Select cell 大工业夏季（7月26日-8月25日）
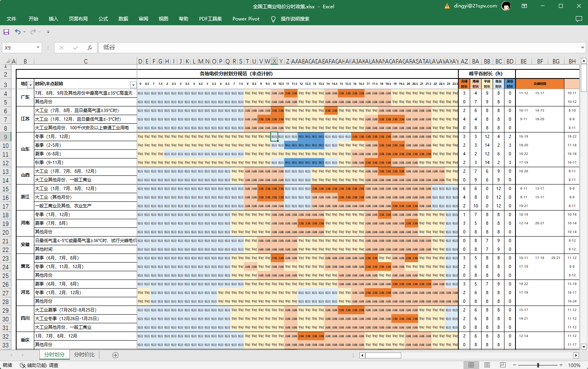Viewport: 588px width, 369px height. (x=86, y=310)
